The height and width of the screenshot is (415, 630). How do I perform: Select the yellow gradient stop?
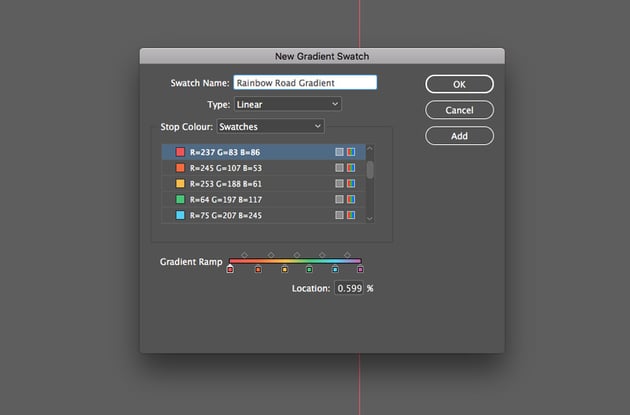click(285, 269)
